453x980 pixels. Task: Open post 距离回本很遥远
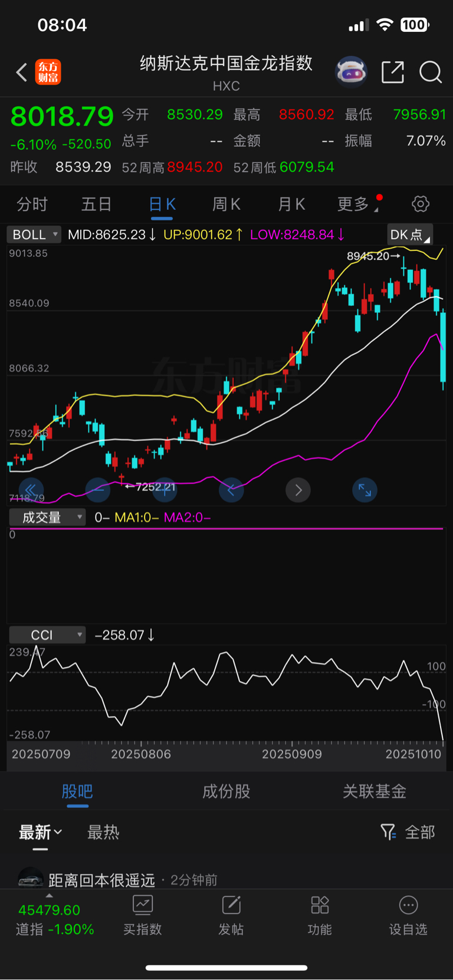(101, 880)
